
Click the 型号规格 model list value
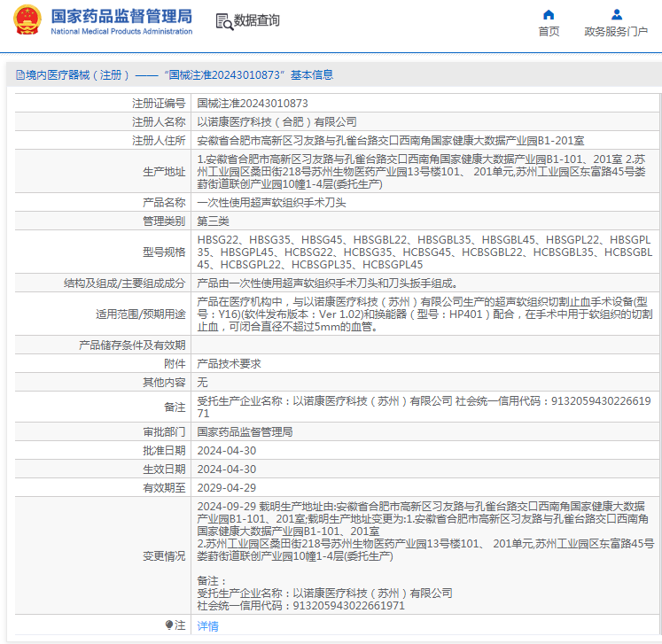pos(424,252)
